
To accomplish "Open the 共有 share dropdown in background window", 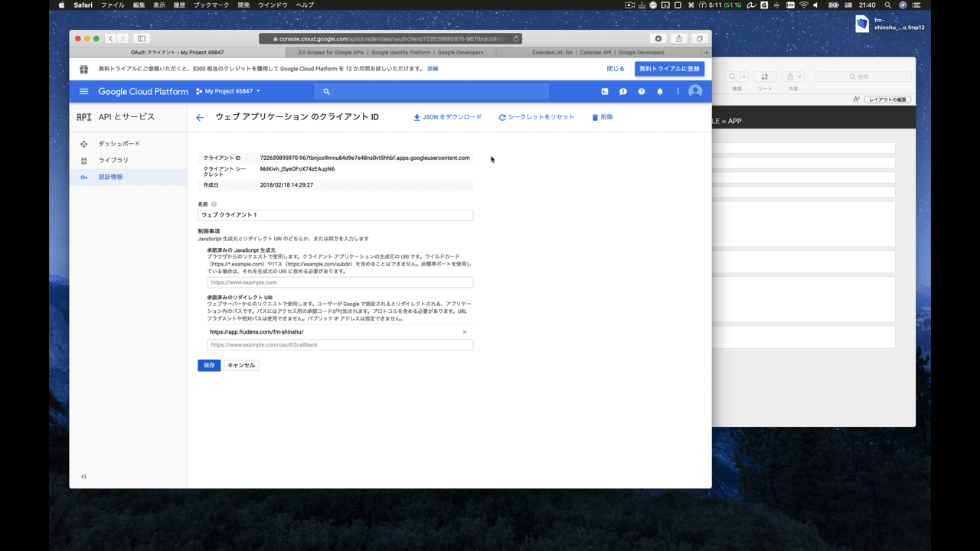I will (x=792, y=77).
